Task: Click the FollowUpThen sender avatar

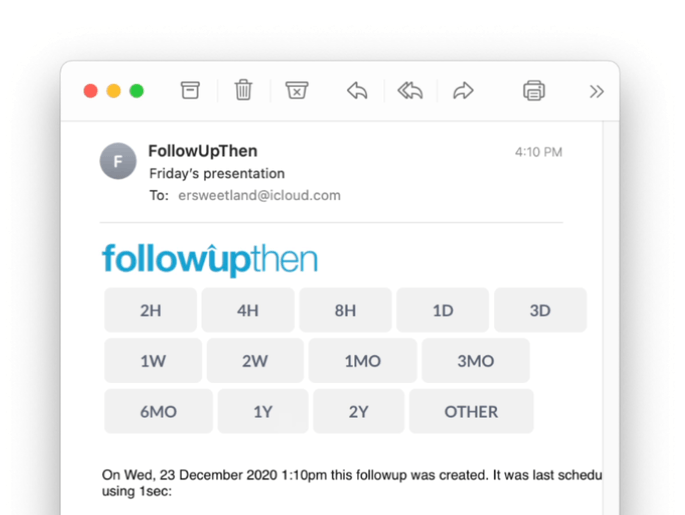Action: click(118, 161)
